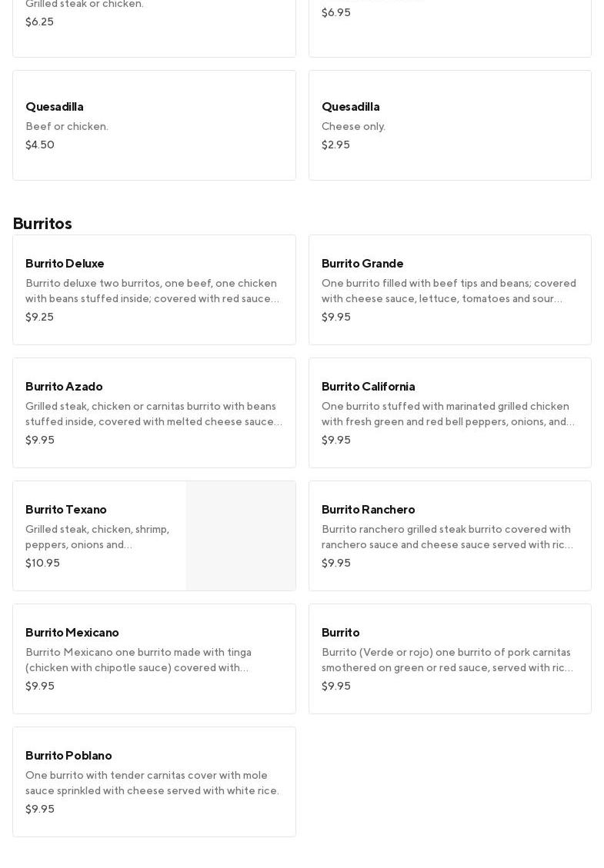The width and height of the screenshot is (604, 868).
Task: Click the Burrito Mexicano tinga description
Action: pyautogui.click(x=138, y=660)
